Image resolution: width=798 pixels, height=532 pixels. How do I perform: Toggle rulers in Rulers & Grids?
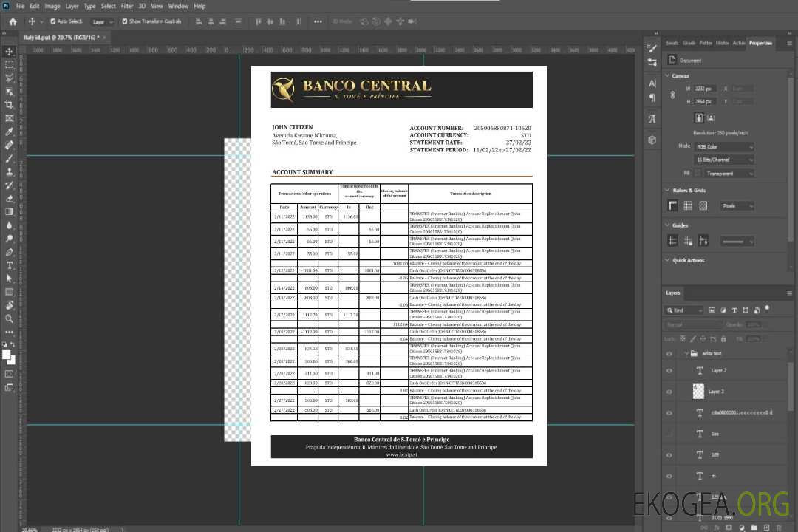pos(673,205)
